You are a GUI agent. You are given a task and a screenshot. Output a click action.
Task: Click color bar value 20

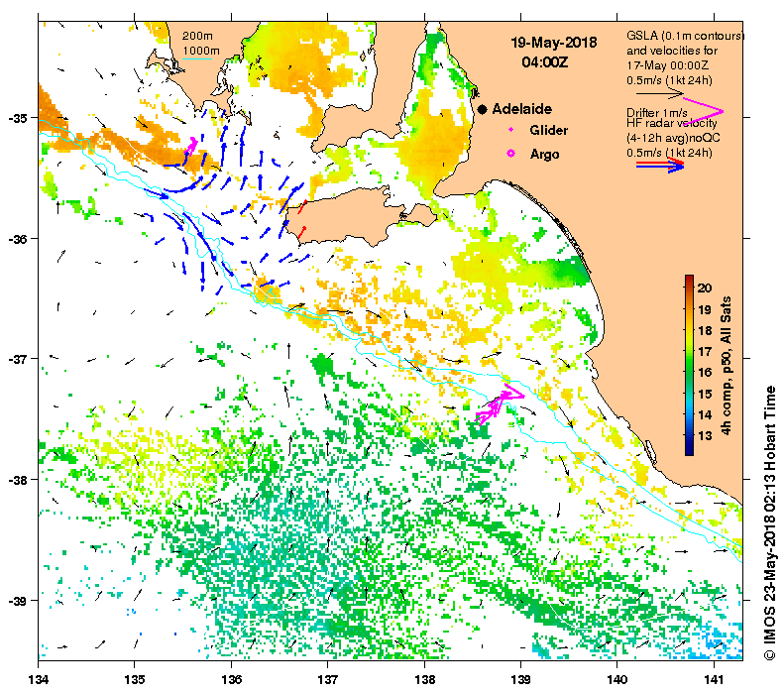[705, 288]
